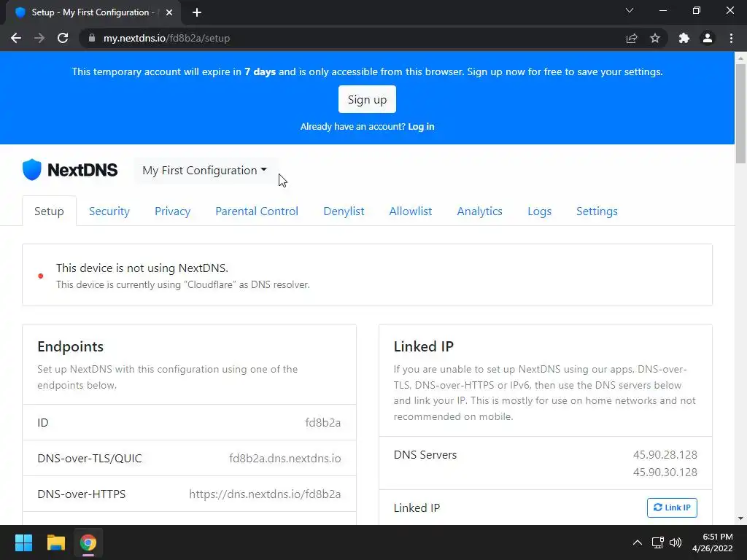Viewport: 747px width, 560px height.
Task: Click the Endpoints heading
Action: point(71,346)
